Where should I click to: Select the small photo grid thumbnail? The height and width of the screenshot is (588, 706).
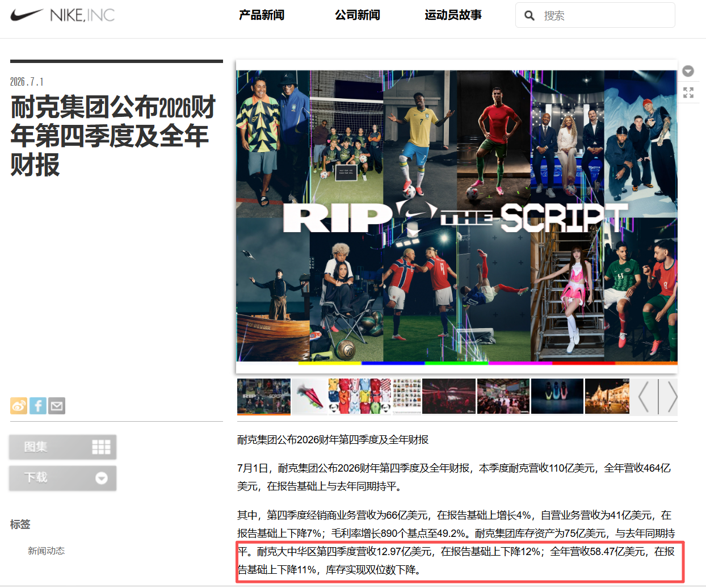pos(407,396)
